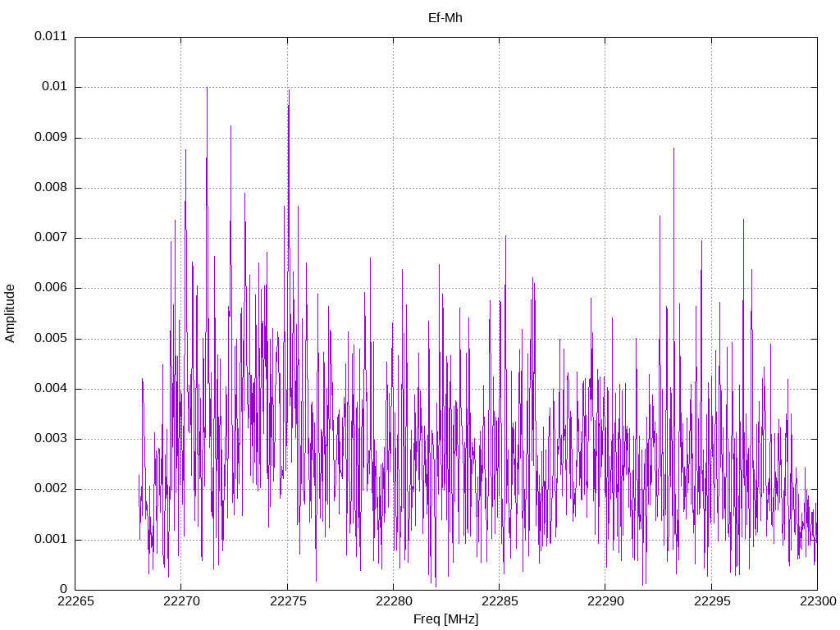Image resolution: width=840 pixels, height=630 pixels.
Task: Click the y-axis tick label 0.001
Action: [51, 538]
